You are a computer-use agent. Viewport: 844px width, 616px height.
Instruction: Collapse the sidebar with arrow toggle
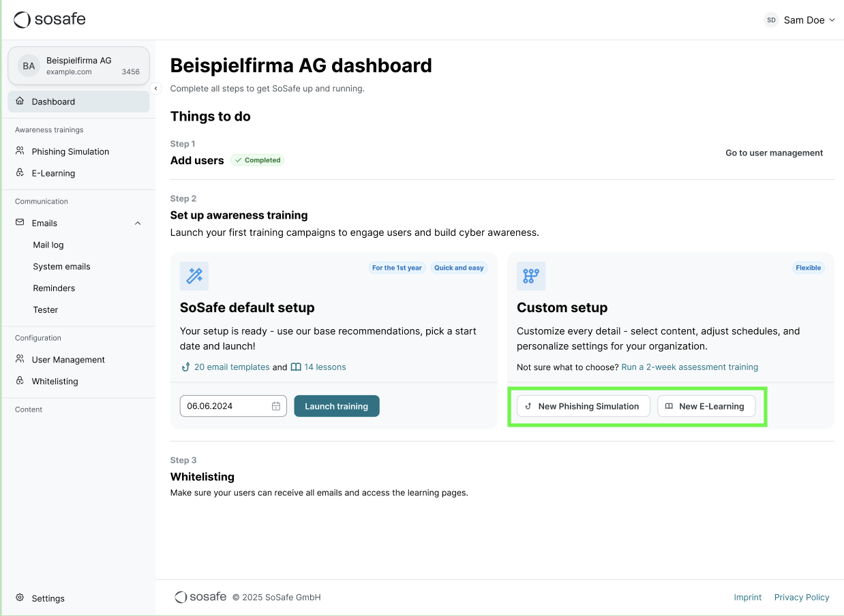155,89
